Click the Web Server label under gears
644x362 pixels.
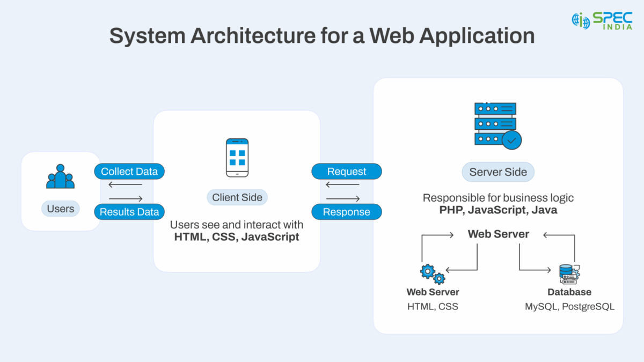(x=433, y=292)
